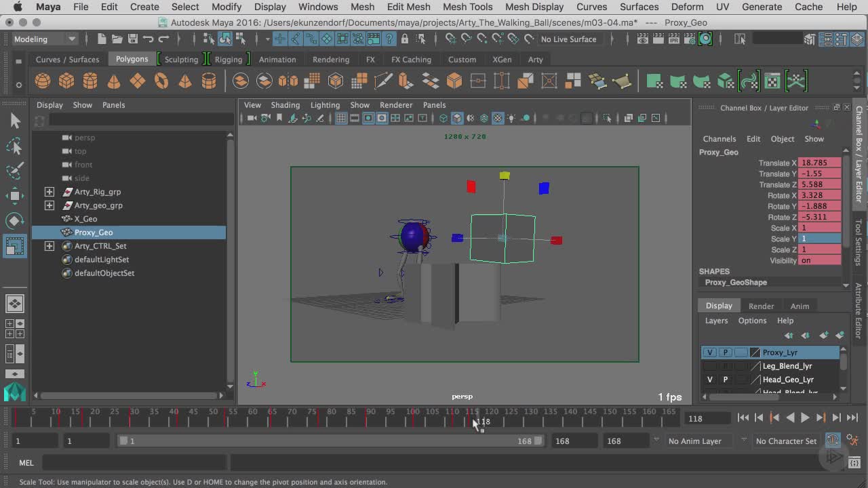Click the Undo arrow in status line

pos(149,39)
